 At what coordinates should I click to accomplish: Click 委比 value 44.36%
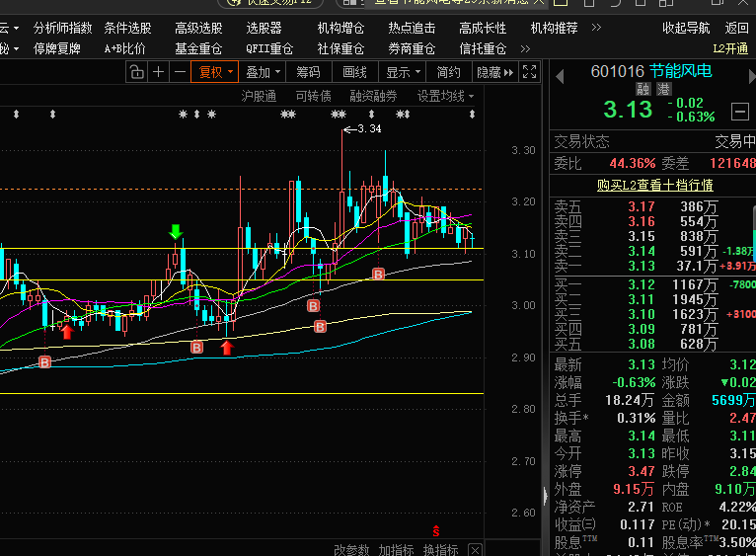click(x=632, y=163)
